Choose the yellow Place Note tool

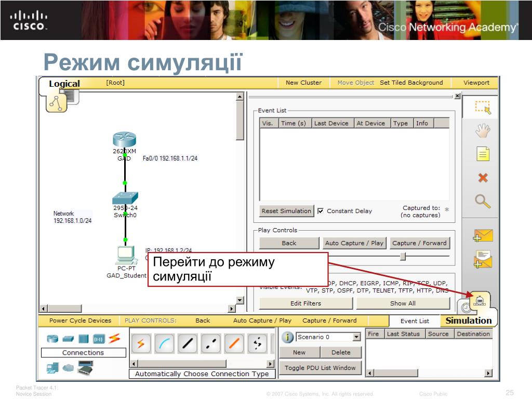pyautogui.click(x=483, y=154)
